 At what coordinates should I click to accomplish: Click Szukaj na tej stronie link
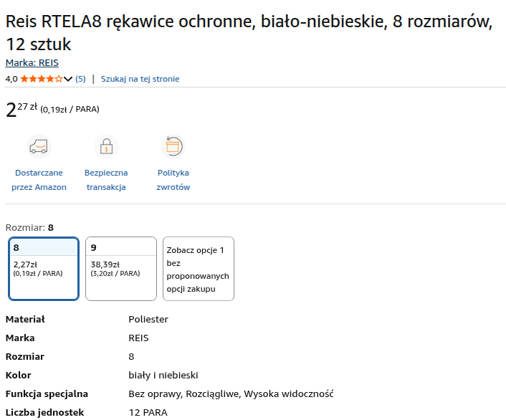[x=140, y=79]
